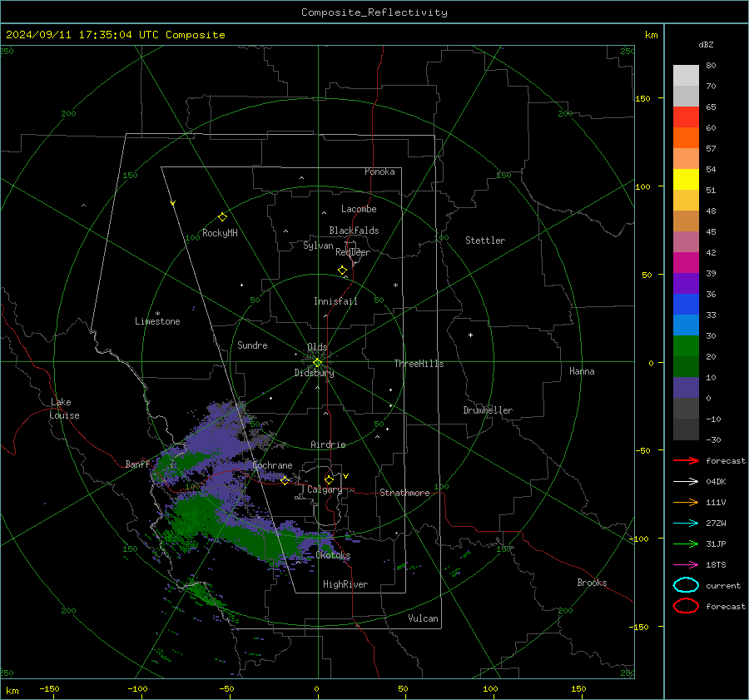Select the yellow diamond radar site at Olds

pos(317,363)
